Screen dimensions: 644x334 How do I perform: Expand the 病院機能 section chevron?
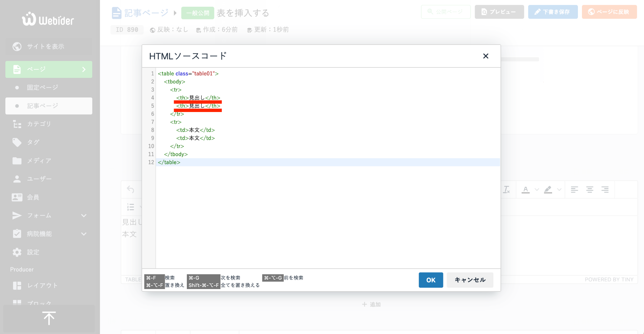84,234
